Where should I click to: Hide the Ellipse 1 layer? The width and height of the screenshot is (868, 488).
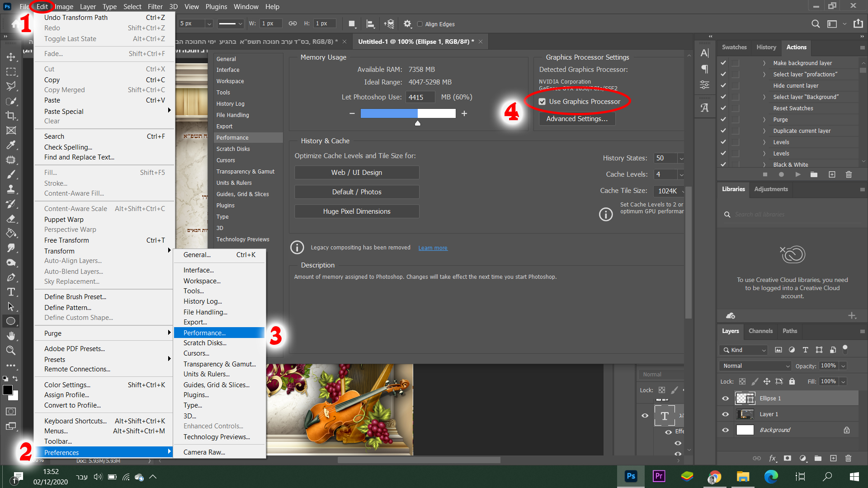725,399
